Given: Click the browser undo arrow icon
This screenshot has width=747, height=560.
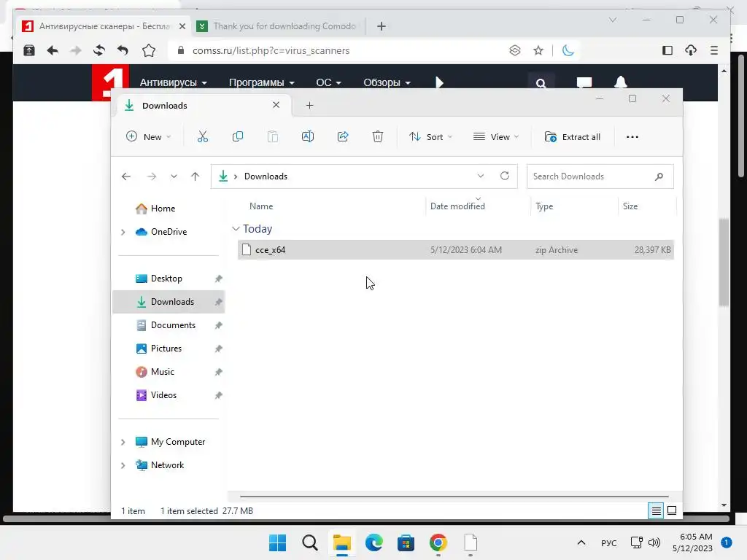Looking at the screenshot, I should tap(123, 50).
